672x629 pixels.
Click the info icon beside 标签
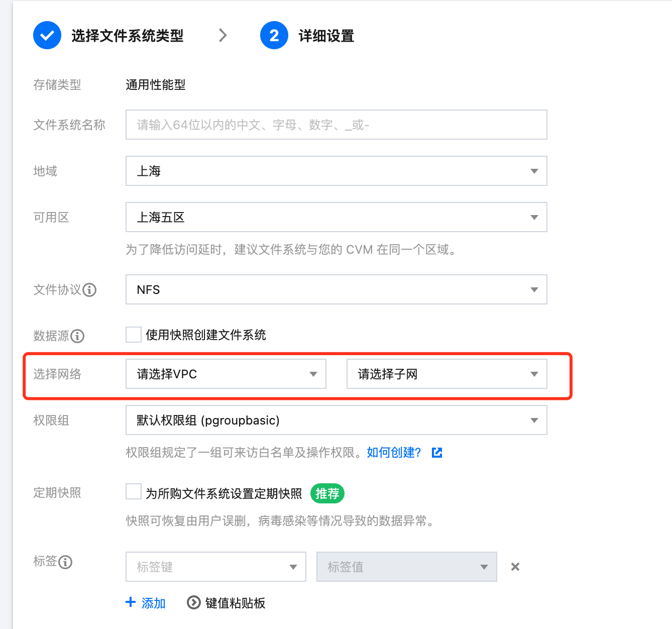click(x=65, y=562)
